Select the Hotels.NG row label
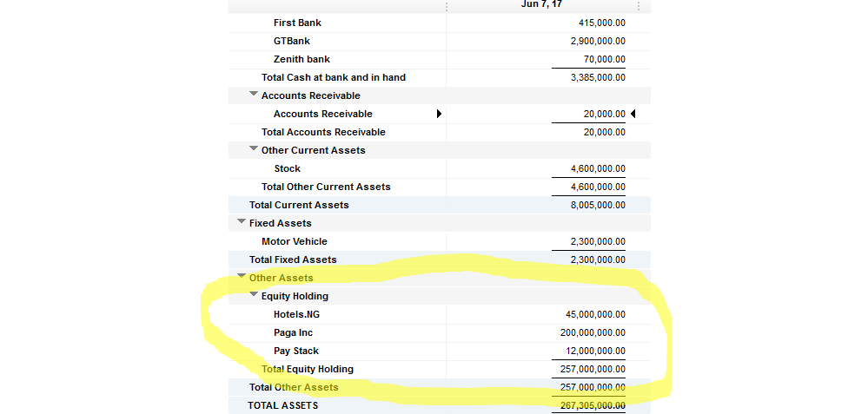The width and height of the screenshot is (868, 414). [296, 314]
